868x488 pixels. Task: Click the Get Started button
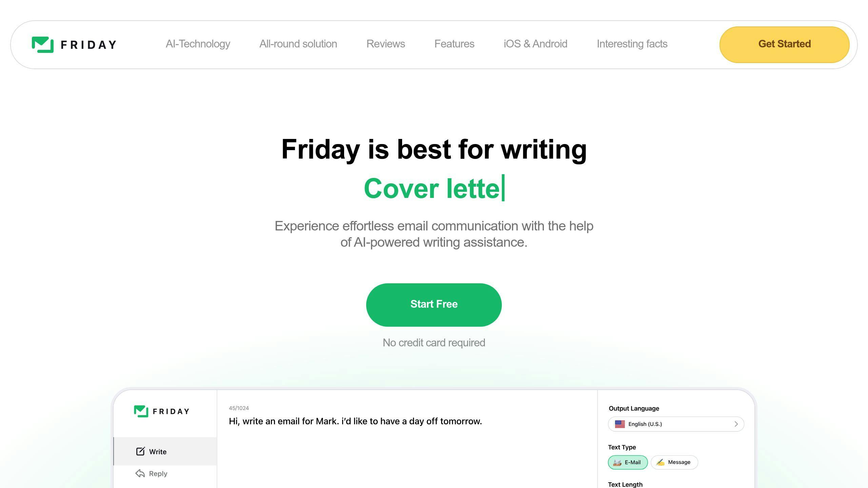pyautogui.click(x=784, y=43)
